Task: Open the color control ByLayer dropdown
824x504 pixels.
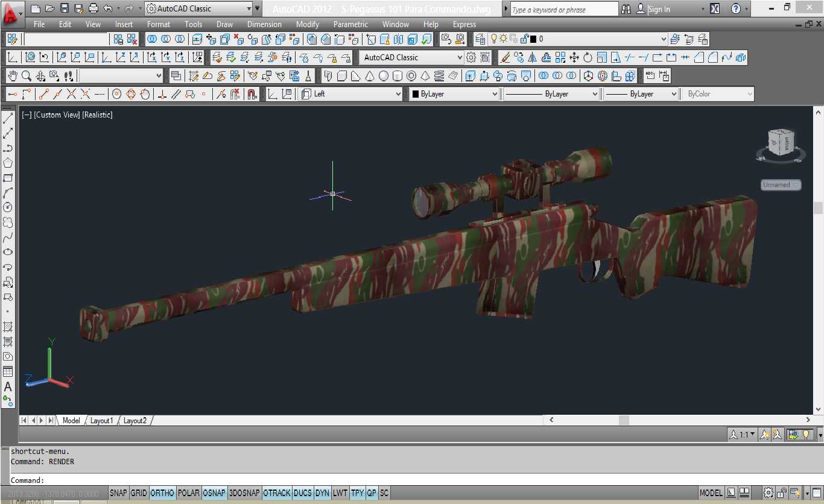Action: coord(454,94)
